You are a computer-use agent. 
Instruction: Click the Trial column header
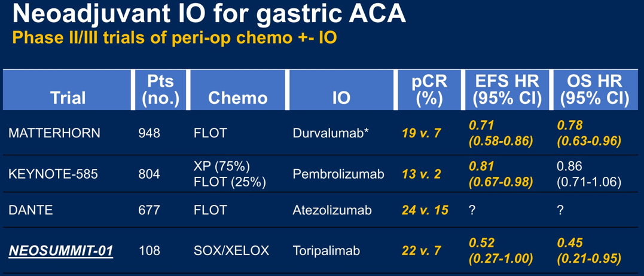[68, 98]
